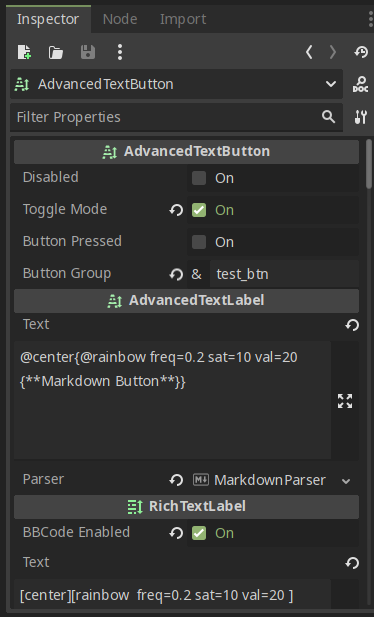Load an existing resource via folder icon
The image size is (374, 617).
56,52
